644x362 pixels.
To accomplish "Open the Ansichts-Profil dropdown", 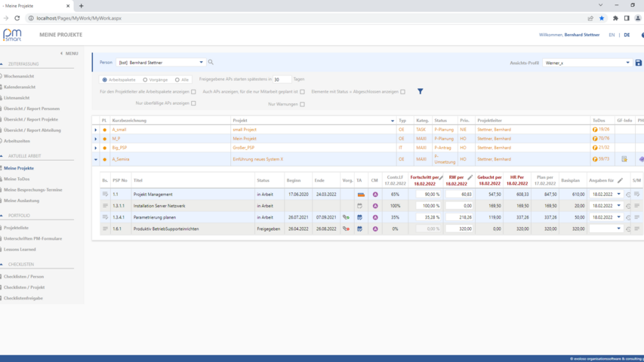I will (627, 63).
